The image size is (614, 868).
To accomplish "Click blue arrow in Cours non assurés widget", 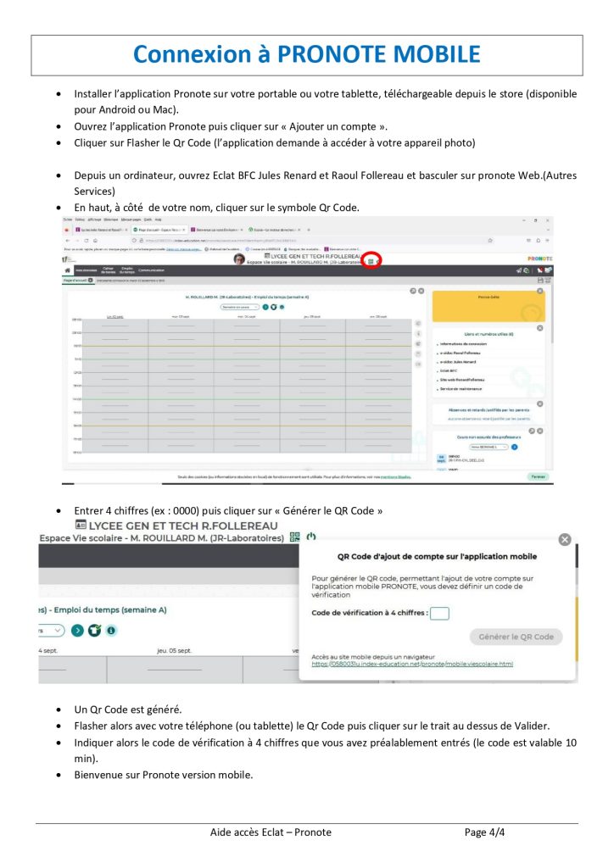I will (514, 447).
